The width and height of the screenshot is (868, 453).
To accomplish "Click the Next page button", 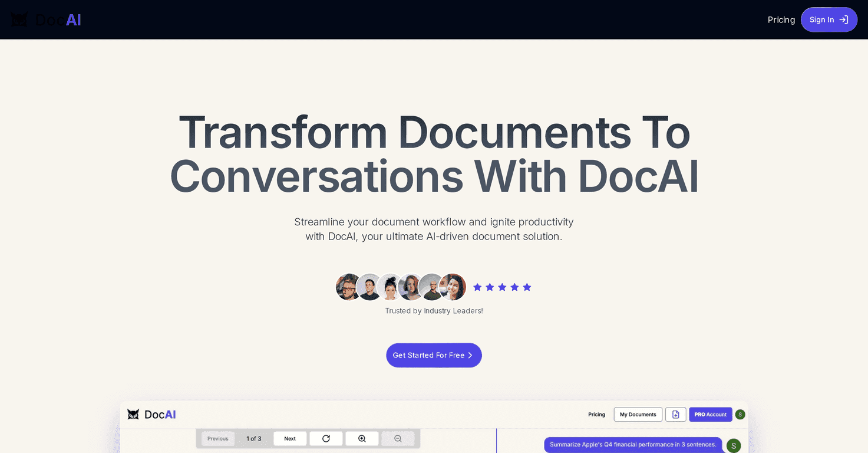I will [x=290, y=438].
